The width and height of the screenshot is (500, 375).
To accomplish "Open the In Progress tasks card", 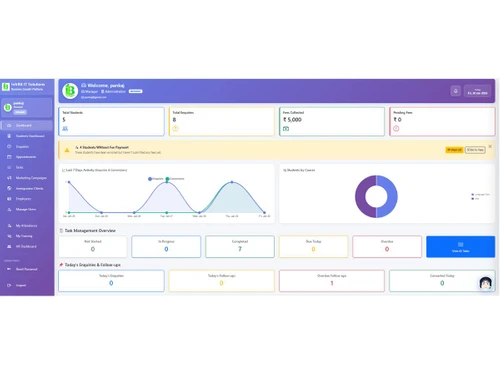I will coord(166,247).
